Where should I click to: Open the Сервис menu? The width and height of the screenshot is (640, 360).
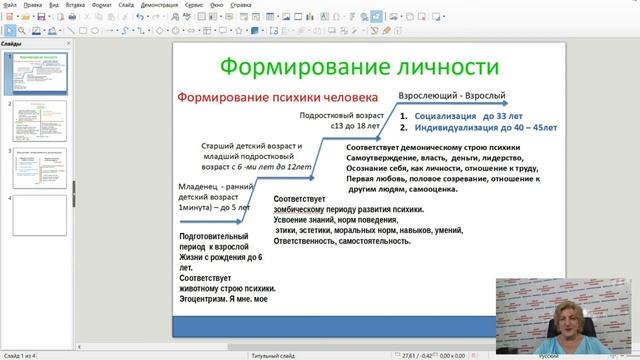[x=194, y=5]
